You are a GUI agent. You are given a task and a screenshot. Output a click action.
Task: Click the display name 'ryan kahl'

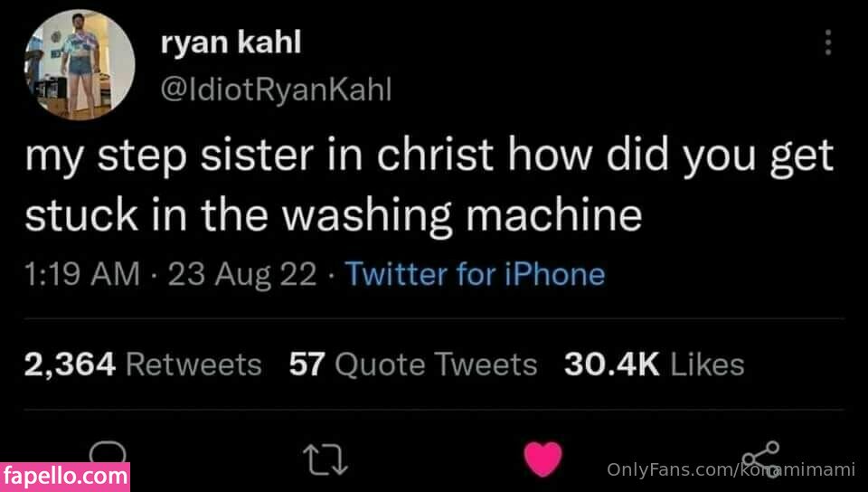click(231, 45)
